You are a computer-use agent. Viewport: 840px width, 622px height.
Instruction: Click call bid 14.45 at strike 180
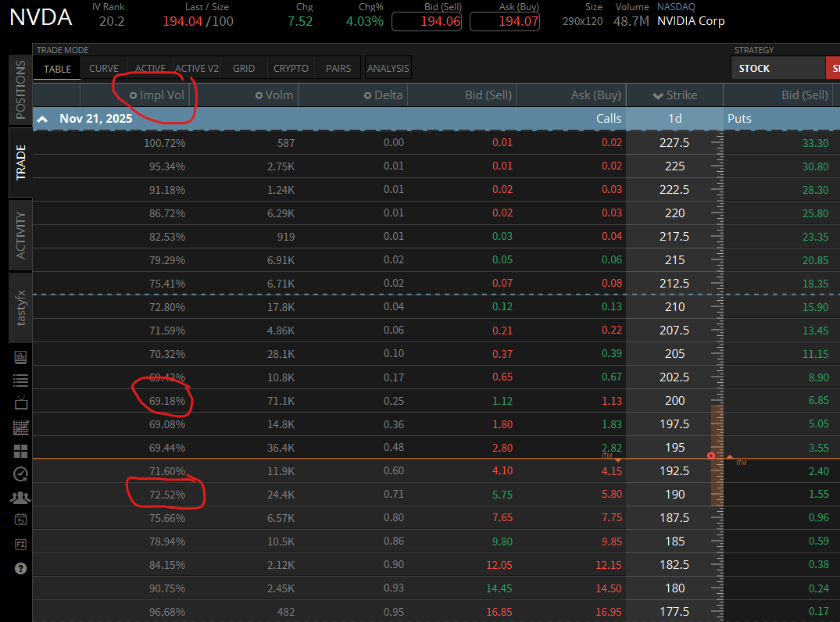499,588
